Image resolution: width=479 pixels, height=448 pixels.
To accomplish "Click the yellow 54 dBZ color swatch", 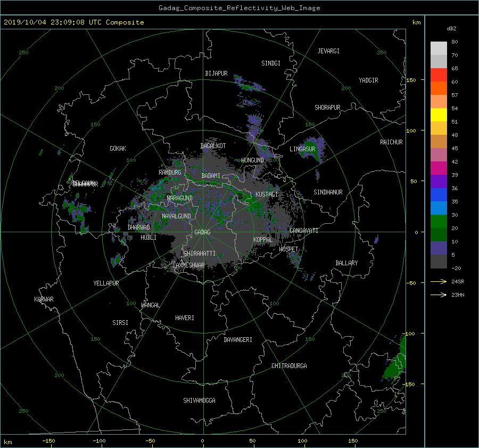I will pos(439,115).
